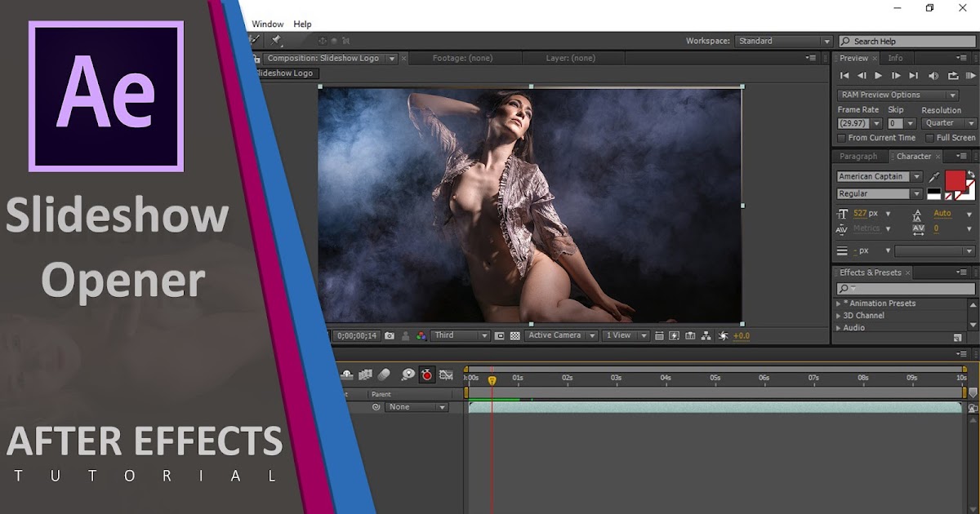The width and height of the screenshot is (980, 514).
Task: Swap fill and stroke colors
Action: point(970,174)
